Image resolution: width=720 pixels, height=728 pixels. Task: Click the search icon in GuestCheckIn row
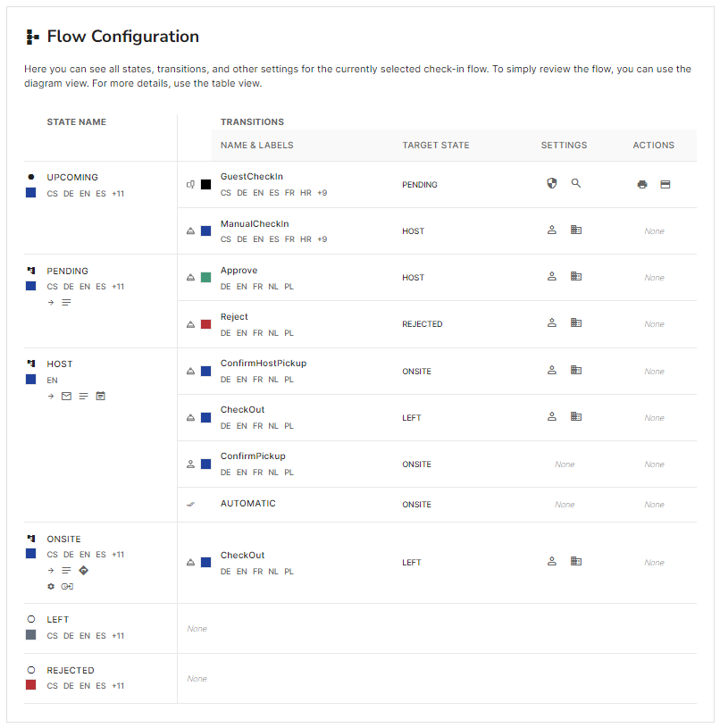tap(575, 183)
